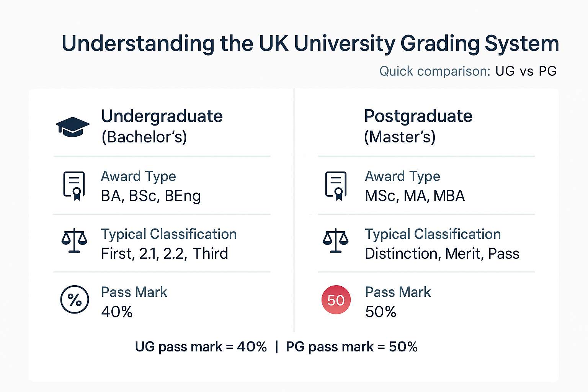Click the graduation cap icon beside Undergraduate
The width and height of the screenshot is (588, 392).
click(73, 127)
